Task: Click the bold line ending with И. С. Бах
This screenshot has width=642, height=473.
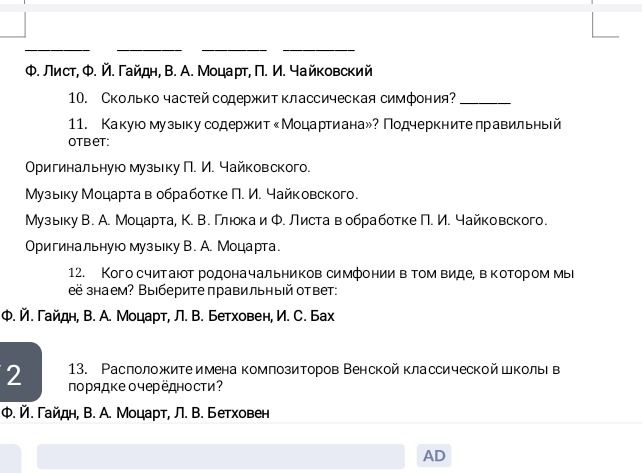Action: 168,316
